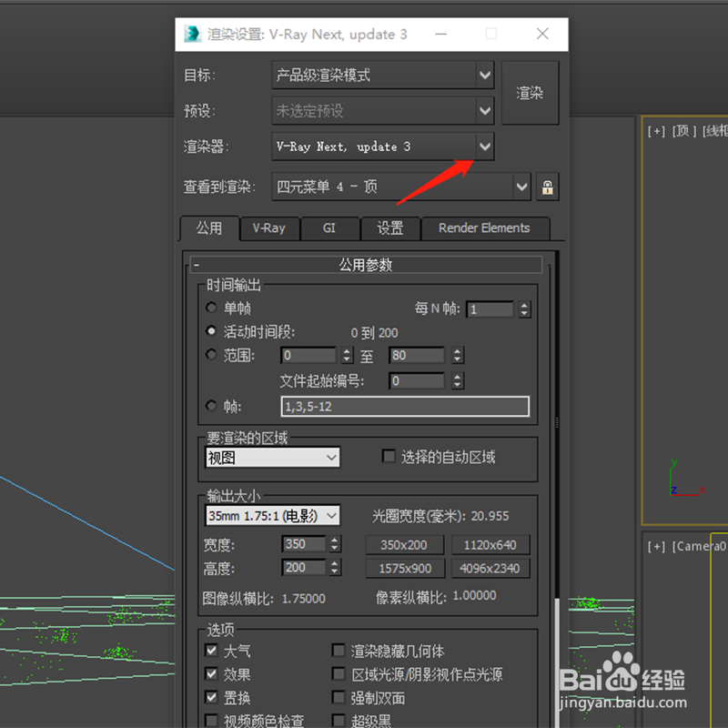Screen dimensions: 728x728
Task: Click the active time range text '0 到 200'
Action: tap(374, 333)
